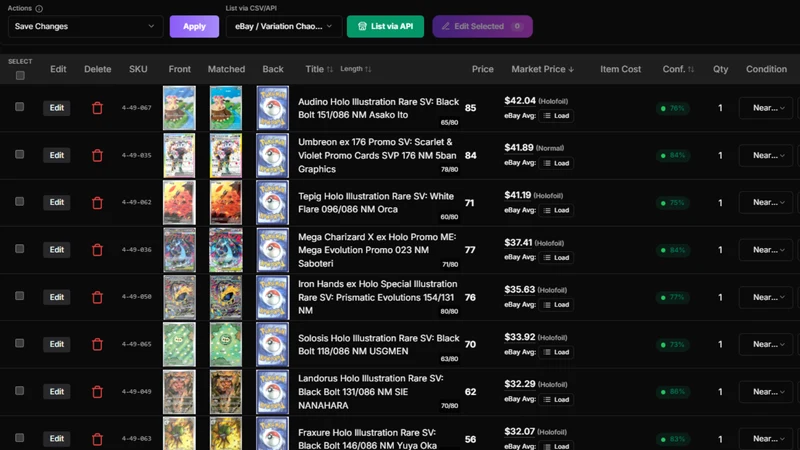
Task: Tick the Solosis Holo row checkbox
Action: tap(19, 343)
